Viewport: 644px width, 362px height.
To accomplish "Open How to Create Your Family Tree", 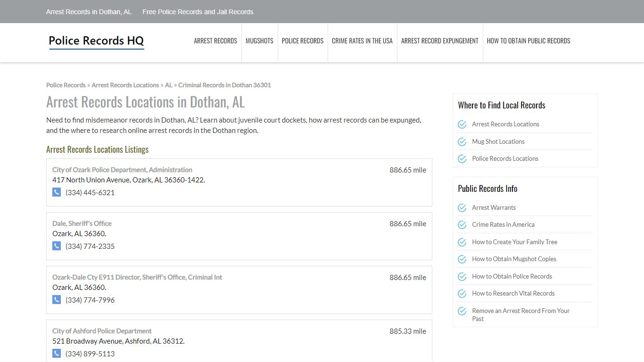I will 515,242.
